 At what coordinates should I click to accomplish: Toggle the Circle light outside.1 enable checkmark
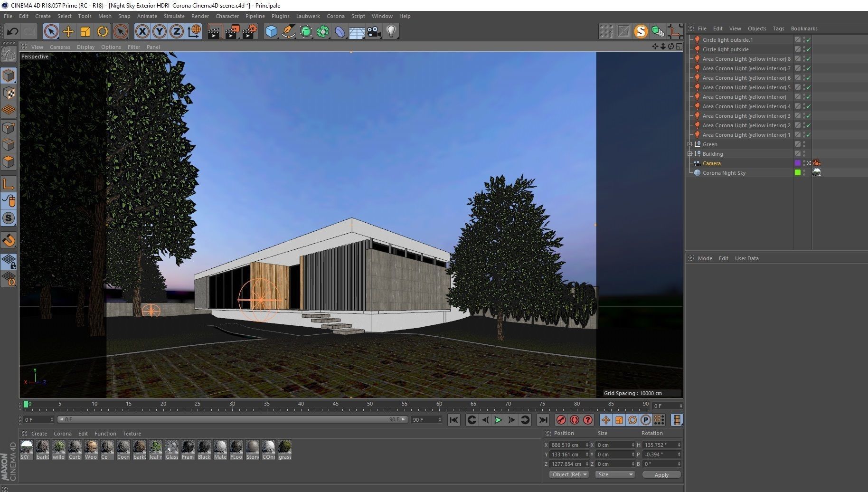[808, 40]
